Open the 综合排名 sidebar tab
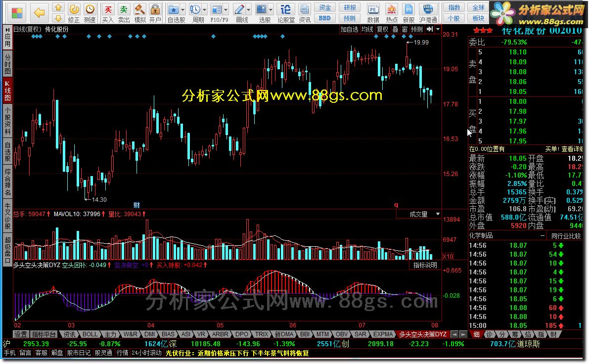589x364 pixels. click(x=7, y=182)
